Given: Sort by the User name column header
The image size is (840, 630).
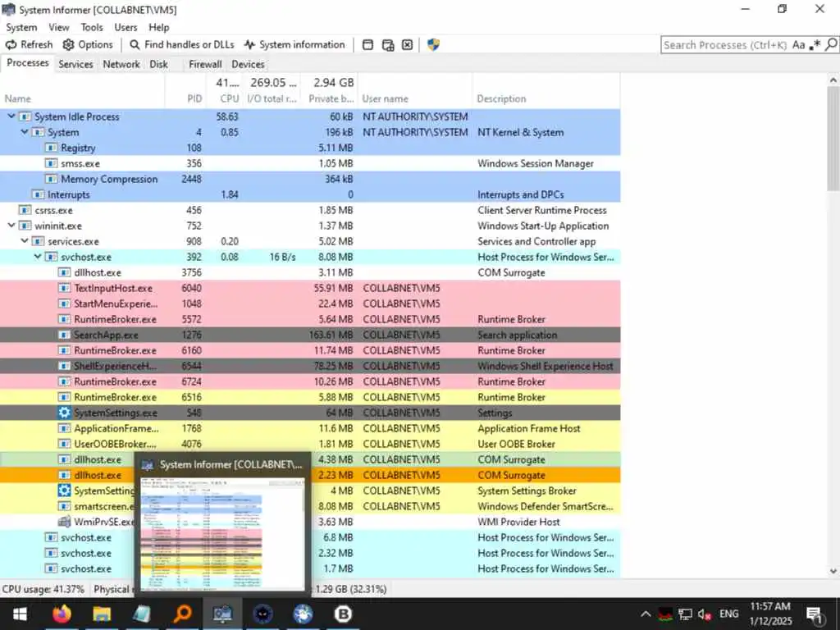Looking at the screenshot, I should [x=415, y=98].
